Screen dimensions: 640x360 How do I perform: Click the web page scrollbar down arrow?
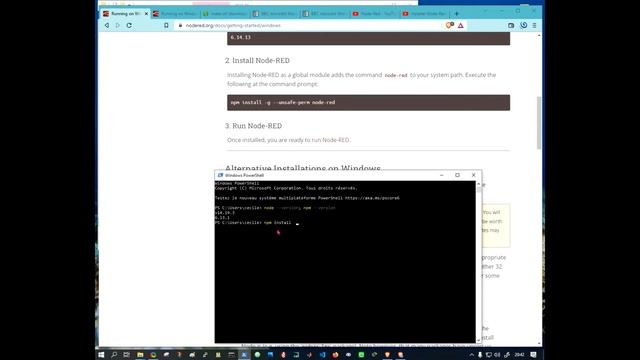click(539, 343)
